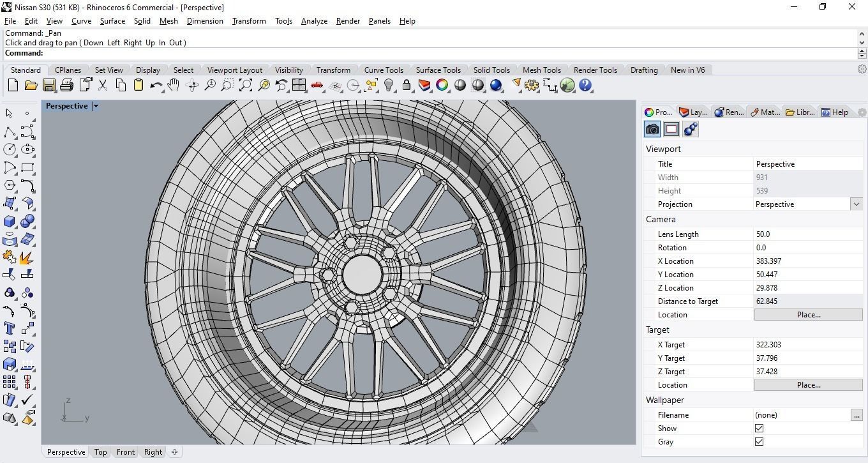Select the Box solid tool in sidebar
Image resolution: width=868 pixels, height=463 pixels.
[10, 221]
